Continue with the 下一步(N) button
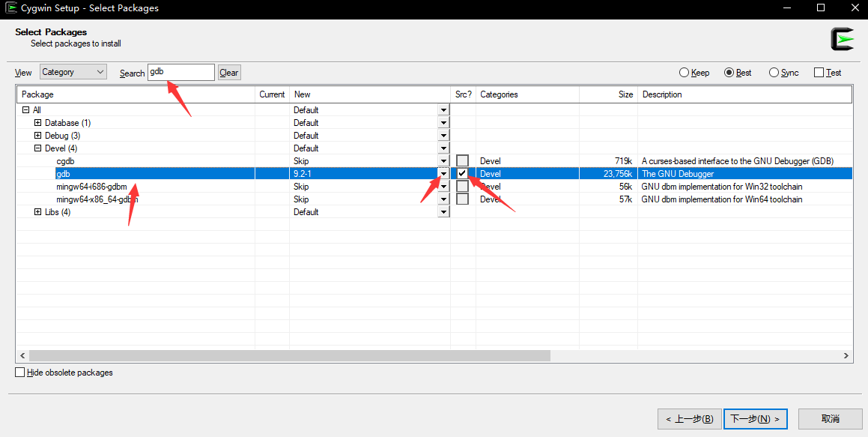The width and height of the screenshot is (868, 437). (x=755, y=419)
